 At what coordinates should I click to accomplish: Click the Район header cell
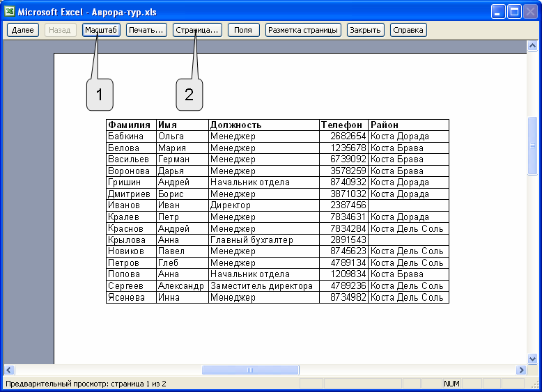tap(408, 125)
